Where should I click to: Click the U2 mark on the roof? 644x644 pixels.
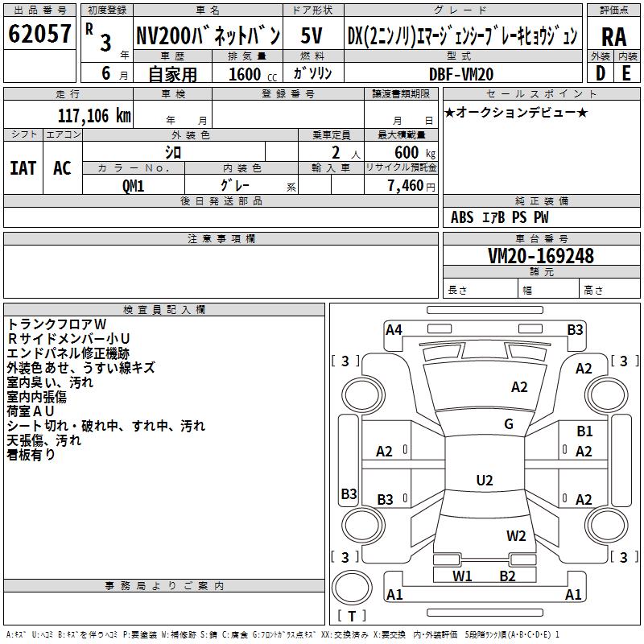coord(485,480)
